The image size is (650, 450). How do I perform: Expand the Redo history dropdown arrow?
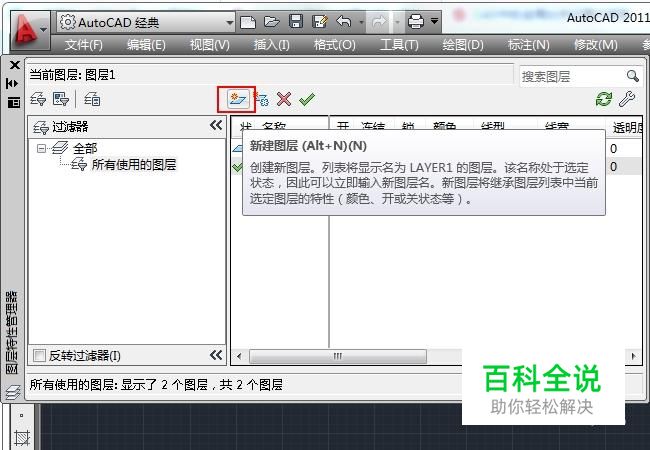pyautogui.click(x=397, y=22)
